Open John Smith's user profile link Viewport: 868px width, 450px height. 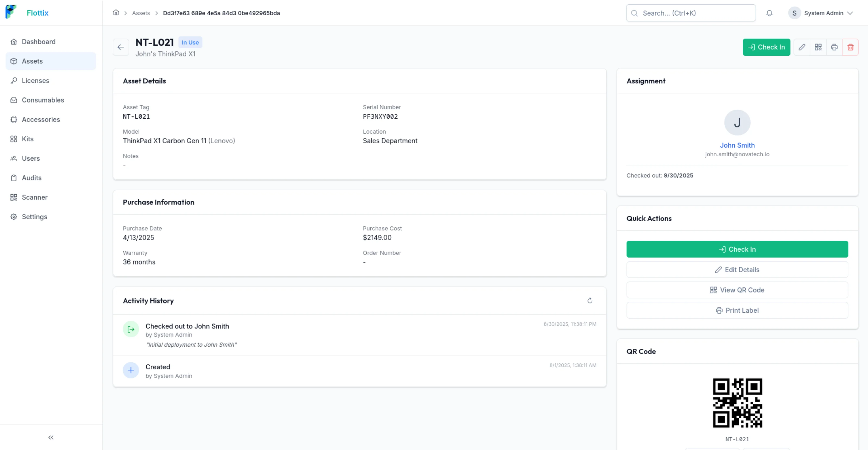[x=737, y=145]
